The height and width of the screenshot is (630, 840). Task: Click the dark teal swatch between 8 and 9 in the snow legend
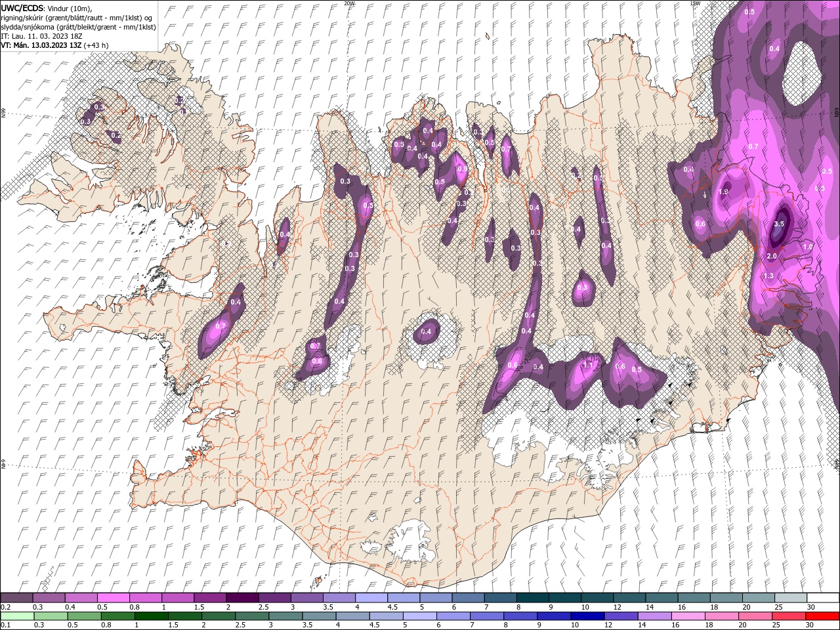point(532,598)
